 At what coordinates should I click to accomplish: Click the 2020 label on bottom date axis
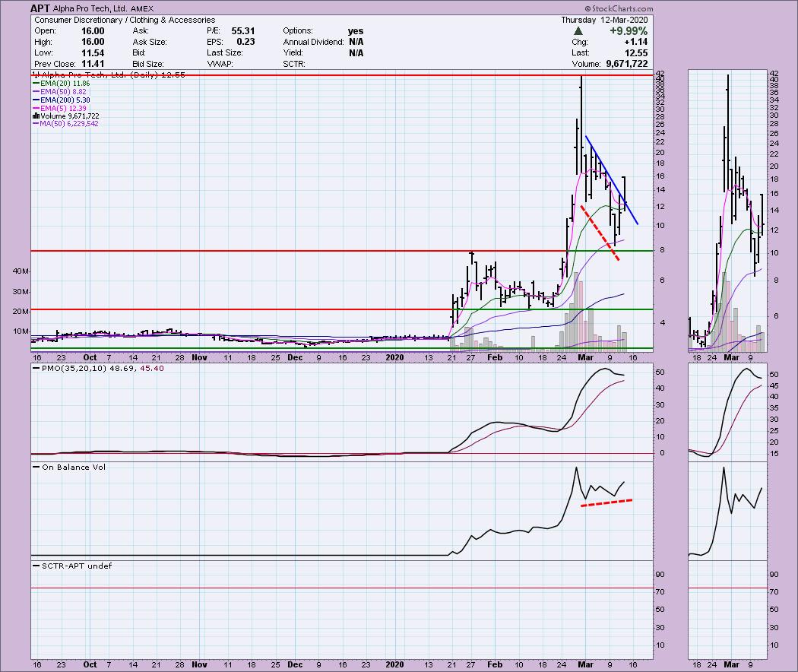(x=394, y=664)
